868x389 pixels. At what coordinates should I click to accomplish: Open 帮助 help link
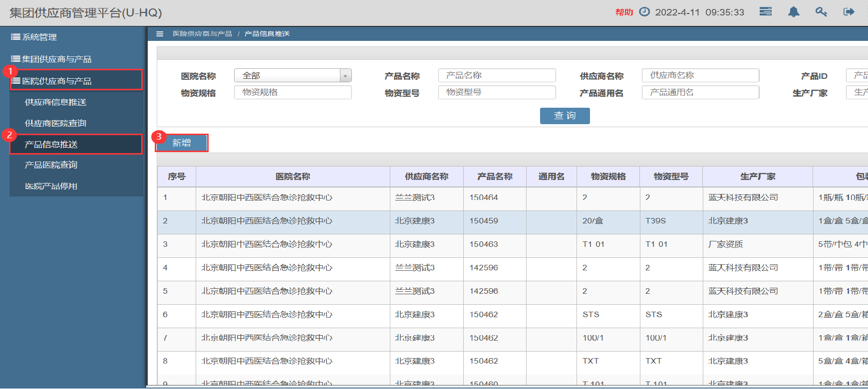624,12
